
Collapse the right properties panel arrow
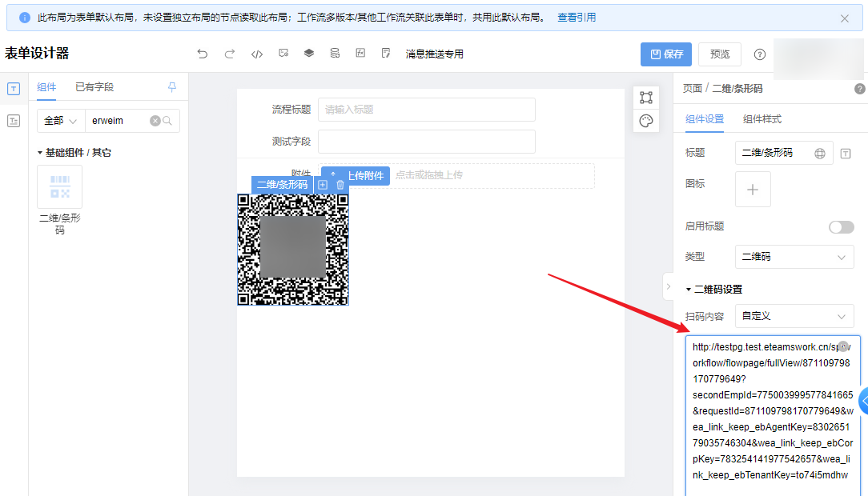668,286
